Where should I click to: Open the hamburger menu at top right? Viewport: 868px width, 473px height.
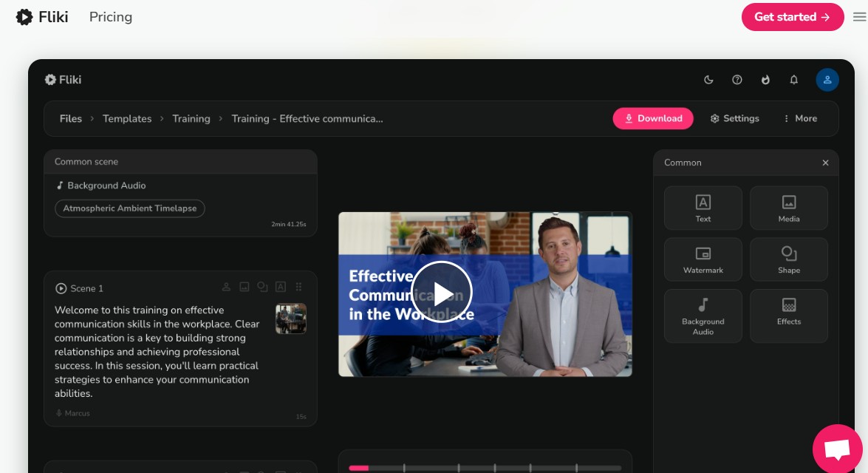pyautogui.click(x=859, y=17)
